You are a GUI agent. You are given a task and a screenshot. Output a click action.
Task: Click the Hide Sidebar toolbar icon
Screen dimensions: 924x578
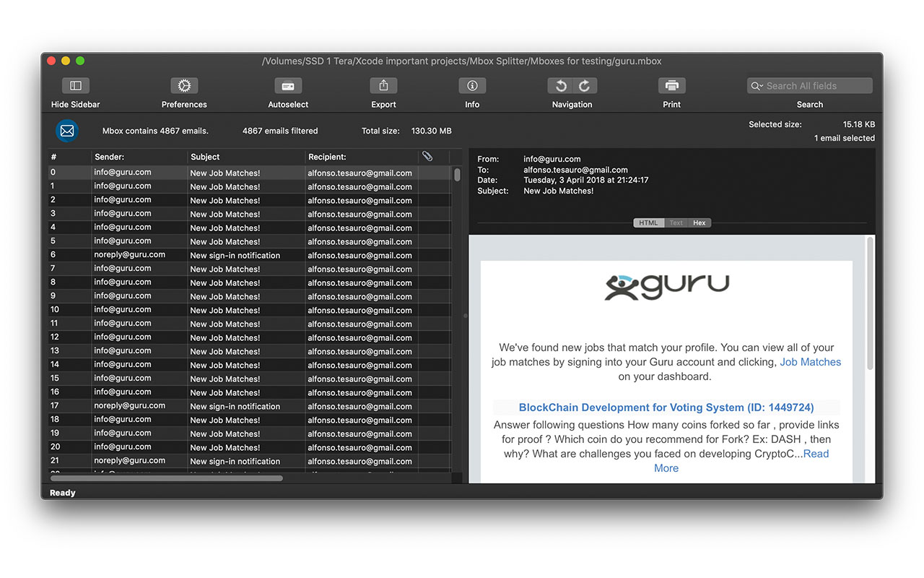[76, 85]
